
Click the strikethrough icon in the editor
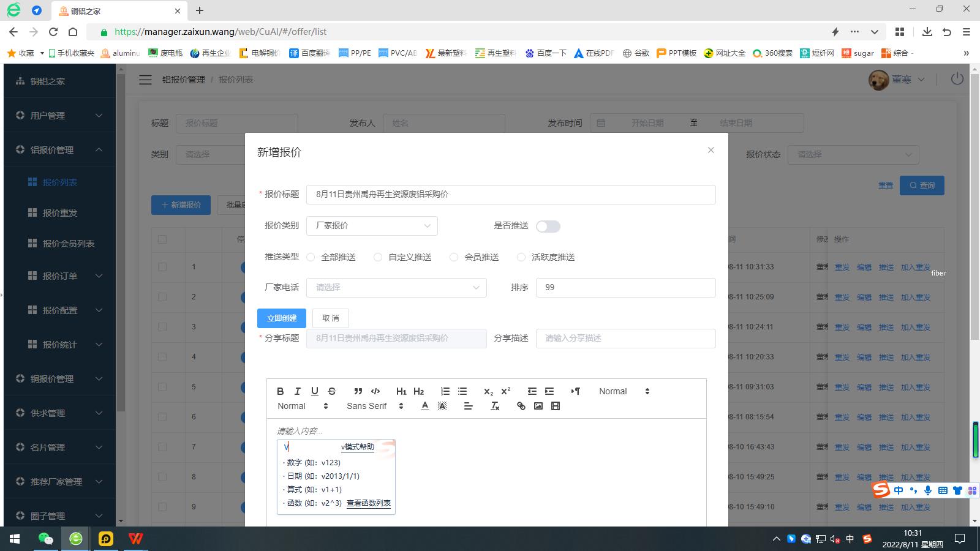(x=332, y=391)
